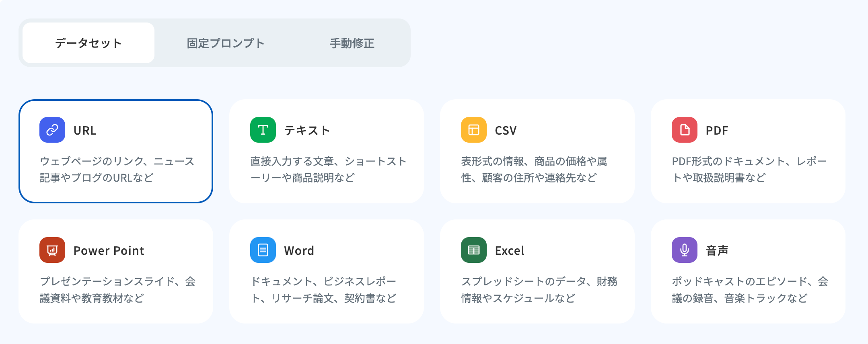Switch to the データセット tab
The image size is (868, 344).
88,43
